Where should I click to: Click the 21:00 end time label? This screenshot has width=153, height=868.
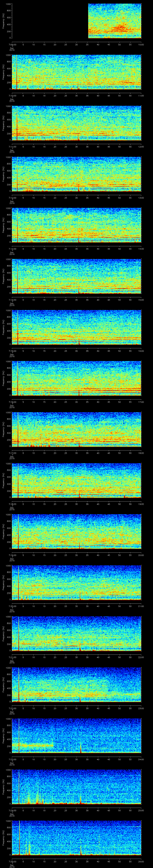(141, 606)
